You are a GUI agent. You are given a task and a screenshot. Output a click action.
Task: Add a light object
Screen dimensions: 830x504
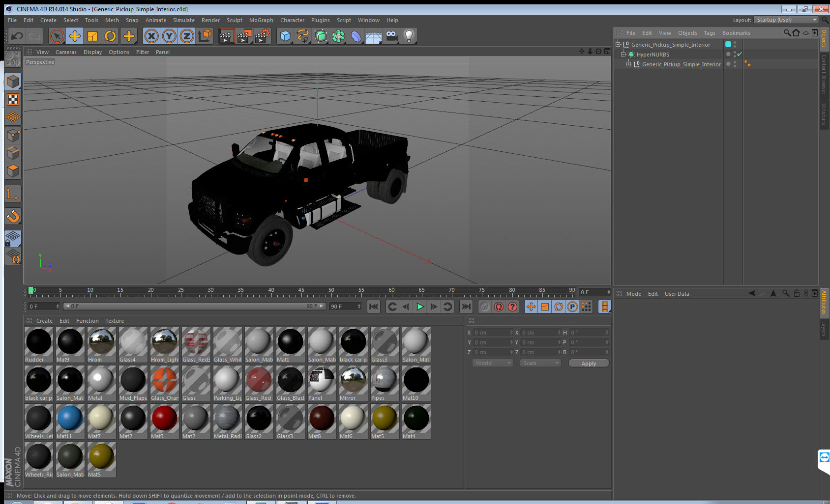pos(409,36)
